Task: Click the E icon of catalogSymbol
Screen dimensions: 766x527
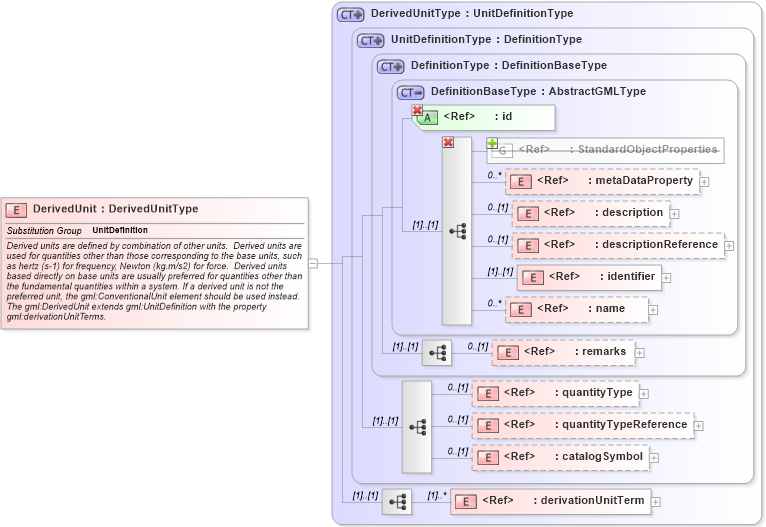Action: click(x=488, y=458)
